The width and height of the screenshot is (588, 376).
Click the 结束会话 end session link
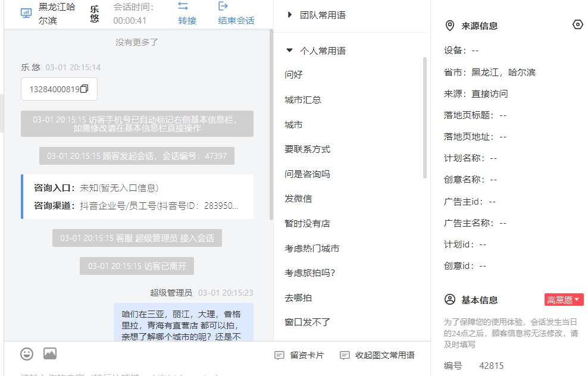click(236, 21)
